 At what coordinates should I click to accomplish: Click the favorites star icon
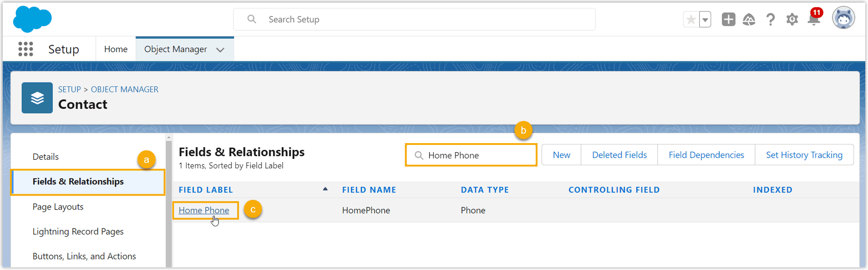(x=691, y=19)
